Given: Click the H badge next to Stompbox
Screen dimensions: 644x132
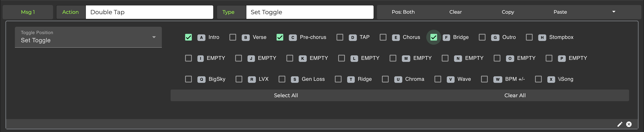Looking at the screenshot, I should click(542, 37).
